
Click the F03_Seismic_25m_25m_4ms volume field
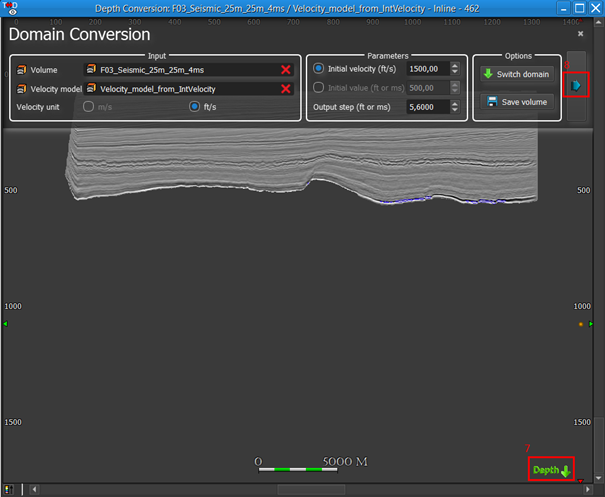[189, 70]
